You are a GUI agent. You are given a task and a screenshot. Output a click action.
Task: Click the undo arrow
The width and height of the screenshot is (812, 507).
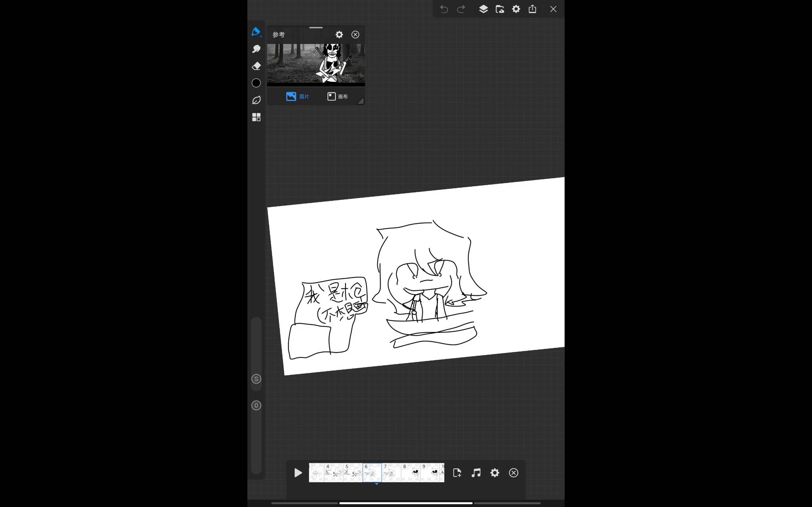point(444,9)
